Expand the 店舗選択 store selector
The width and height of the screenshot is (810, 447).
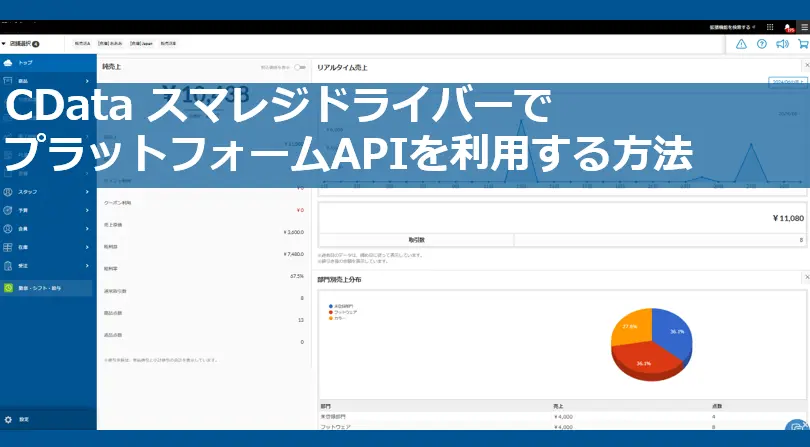coord(20,44)
